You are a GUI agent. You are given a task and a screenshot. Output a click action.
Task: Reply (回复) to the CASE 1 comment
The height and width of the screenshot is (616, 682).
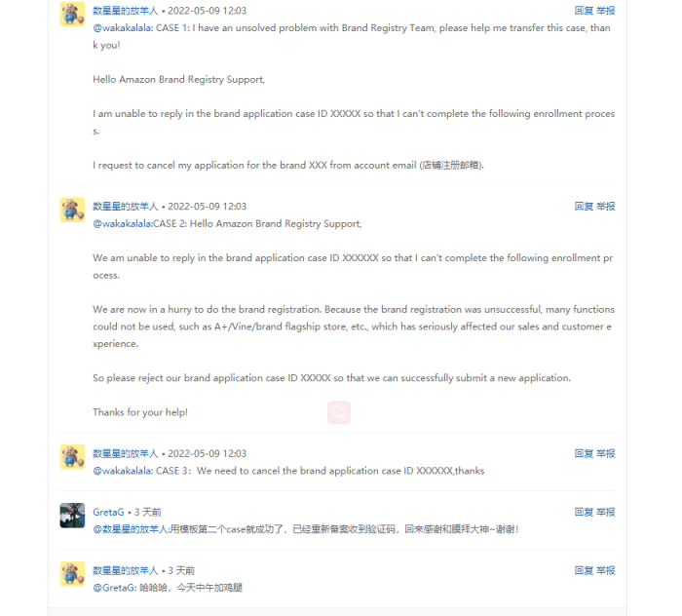(584, 11)
